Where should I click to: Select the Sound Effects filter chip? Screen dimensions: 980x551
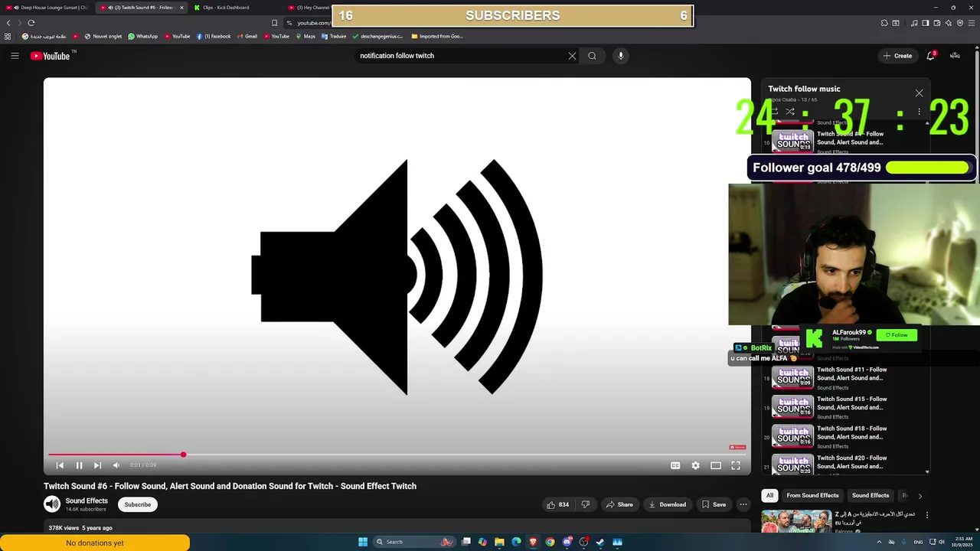tap(871, 495)
